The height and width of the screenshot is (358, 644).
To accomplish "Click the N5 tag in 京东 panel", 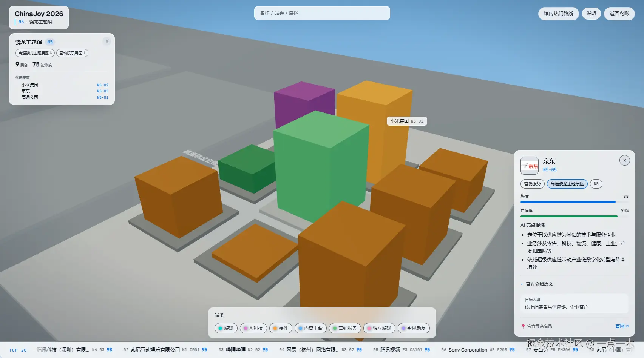I will 596,184.
